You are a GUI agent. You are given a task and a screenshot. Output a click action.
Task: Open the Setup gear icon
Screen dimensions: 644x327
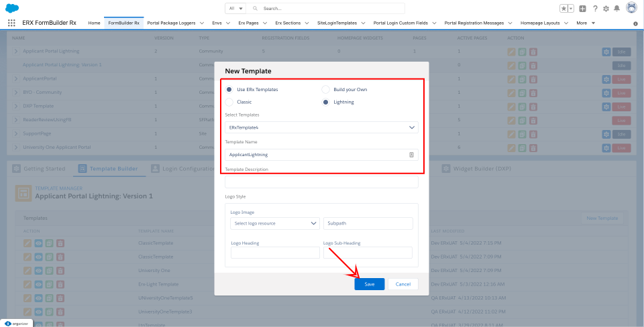(x=606, y=8)
